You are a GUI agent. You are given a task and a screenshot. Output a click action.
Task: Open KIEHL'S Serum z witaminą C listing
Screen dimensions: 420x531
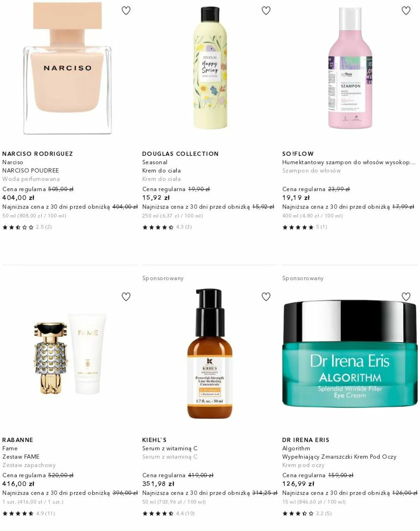point(170,448)
